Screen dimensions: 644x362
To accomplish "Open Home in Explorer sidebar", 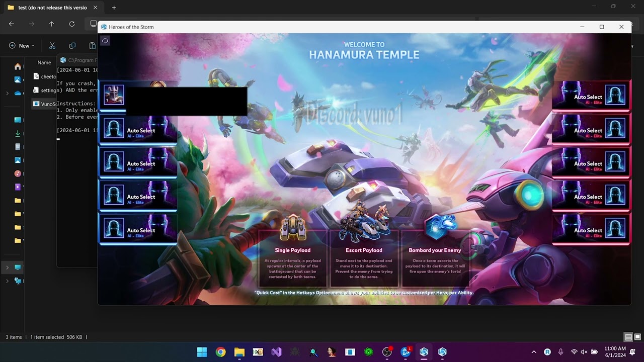I will 18,66.
